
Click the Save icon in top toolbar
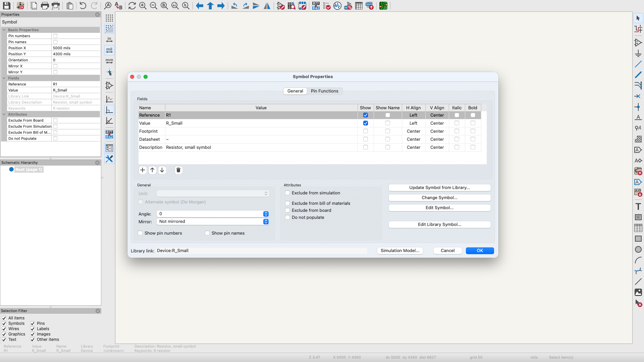point(6,6)
